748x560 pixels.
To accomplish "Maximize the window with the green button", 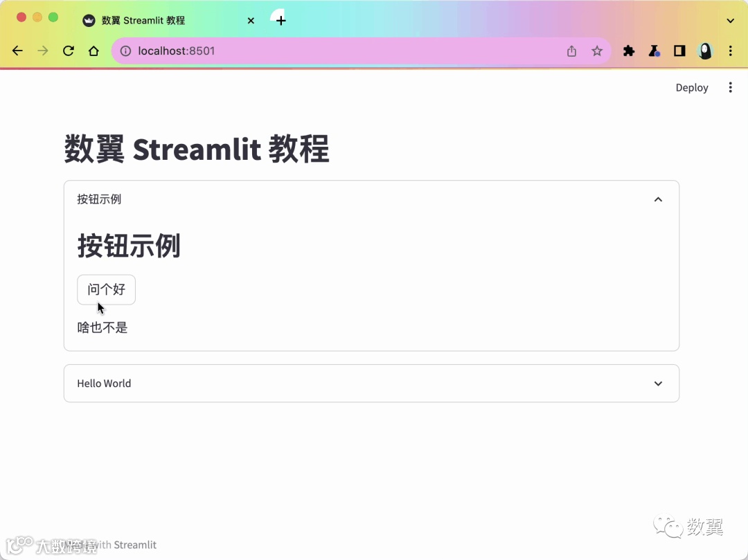I will (x=53, y=17).
